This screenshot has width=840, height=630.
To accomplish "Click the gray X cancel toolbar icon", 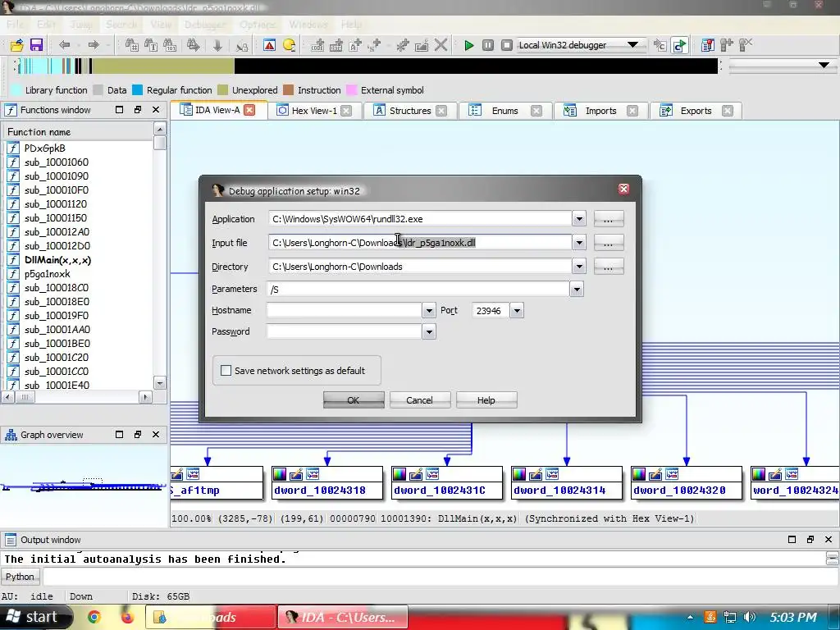I will 441,45.
